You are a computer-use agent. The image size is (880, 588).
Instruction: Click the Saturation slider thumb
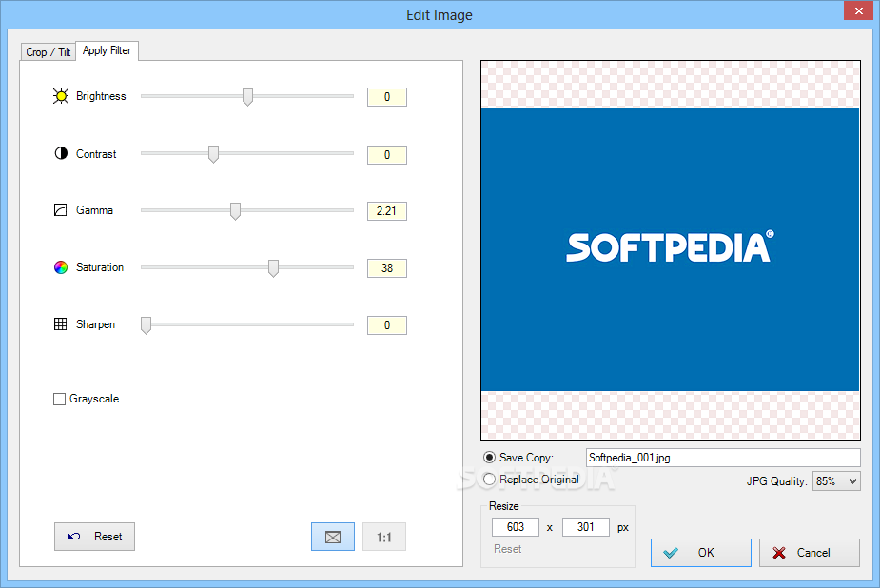pyautogui.click(x=273, y=268)
